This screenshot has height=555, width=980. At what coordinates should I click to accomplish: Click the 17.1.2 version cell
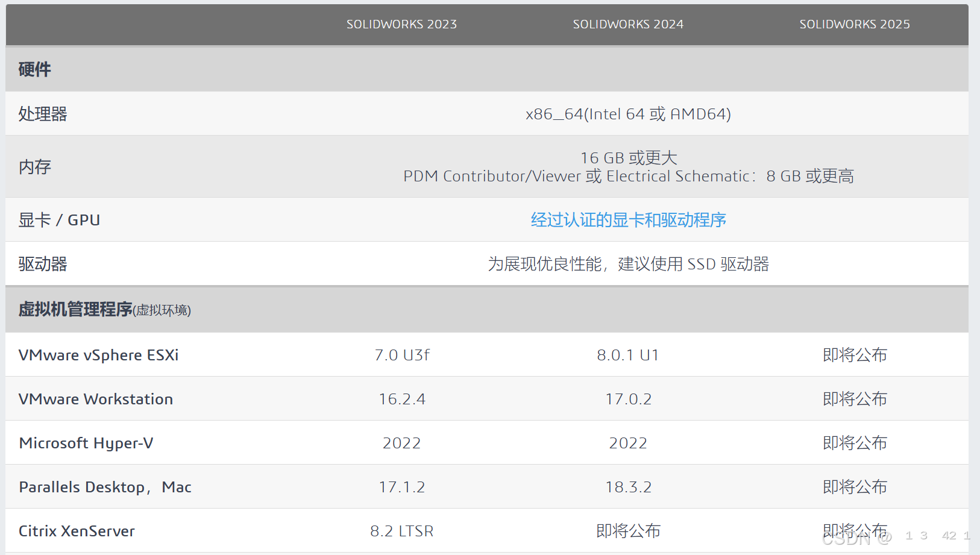click(x=402, y=487)
